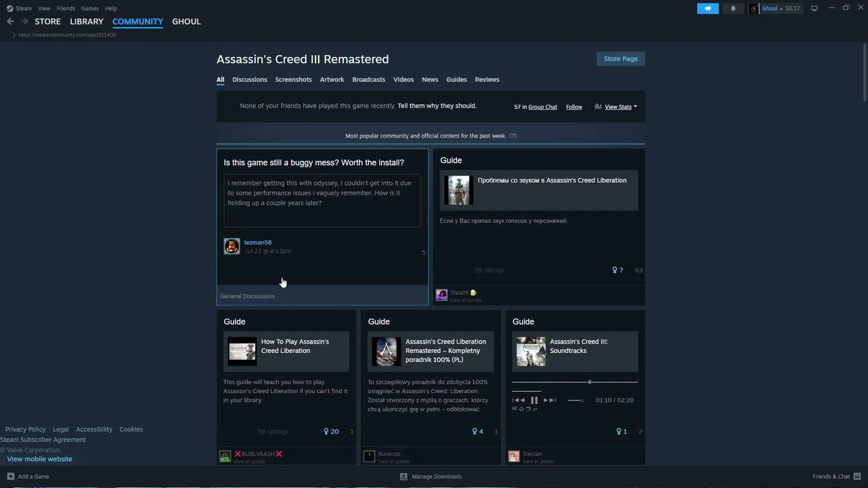
Task: Open the announcements megaphone button
Action: (x=707, y=8)
